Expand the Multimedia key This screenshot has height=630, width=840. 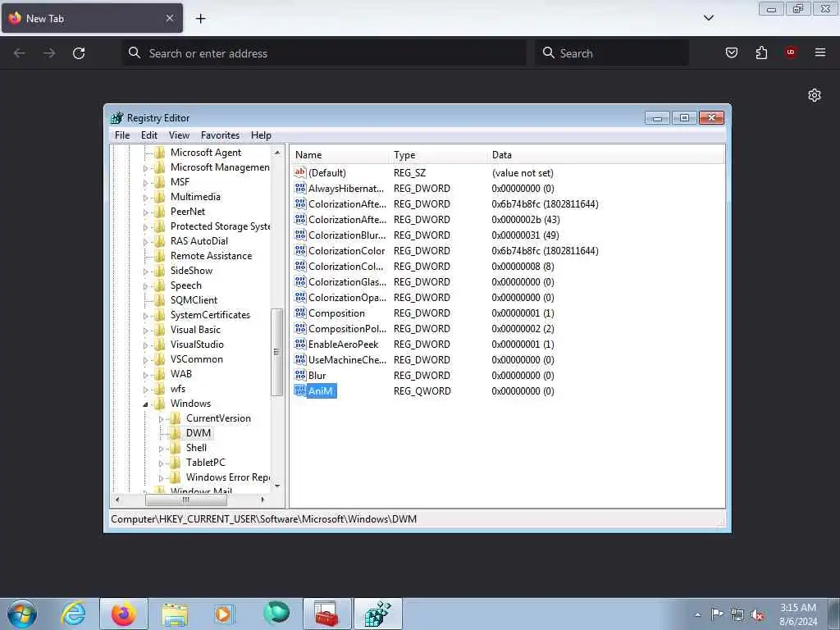[x=145, y=197]
